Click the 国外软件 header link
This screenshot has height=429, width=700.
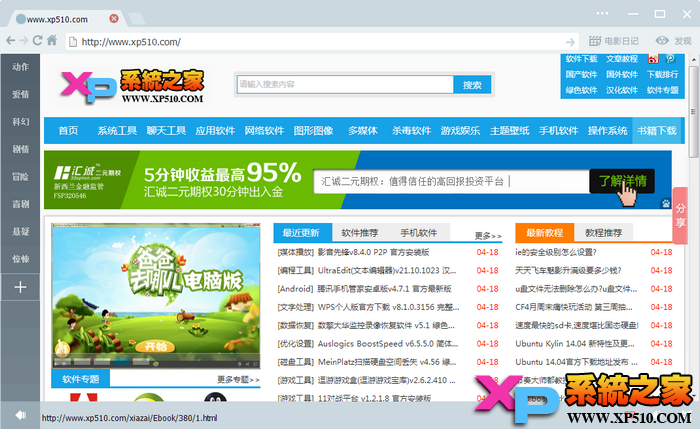(x=622, y=75)
